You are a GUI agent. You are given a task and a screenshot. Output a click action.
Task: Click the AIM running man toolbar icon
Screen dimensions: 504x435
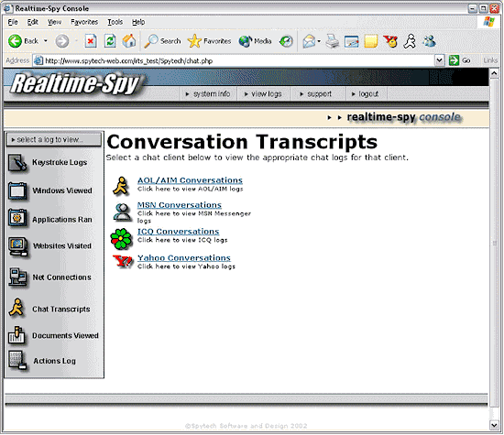tap(410, 41)
